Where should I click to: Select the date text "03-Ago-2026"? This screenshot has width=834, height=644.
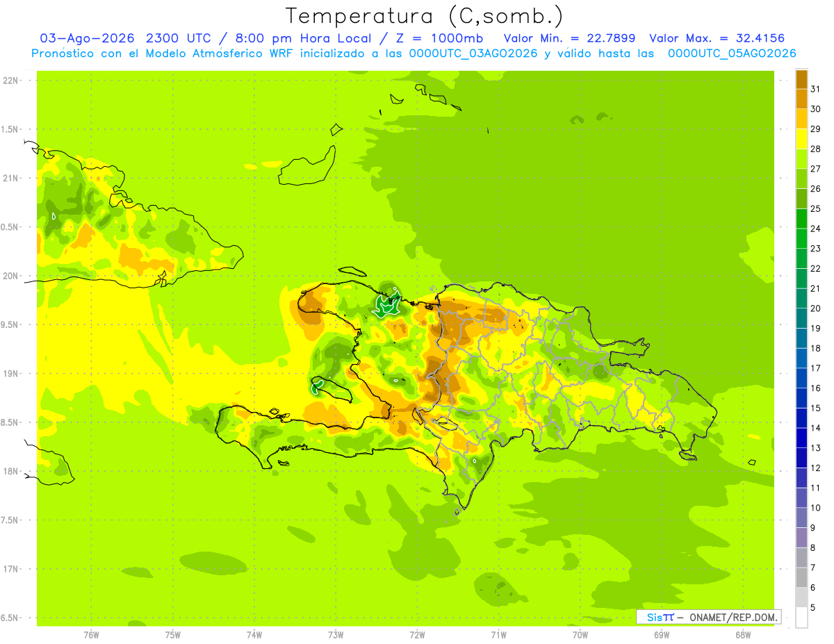point(87,38)
